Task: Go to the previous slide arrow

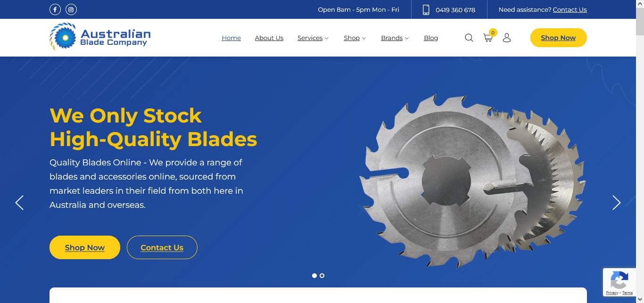Action: point(19,203)
